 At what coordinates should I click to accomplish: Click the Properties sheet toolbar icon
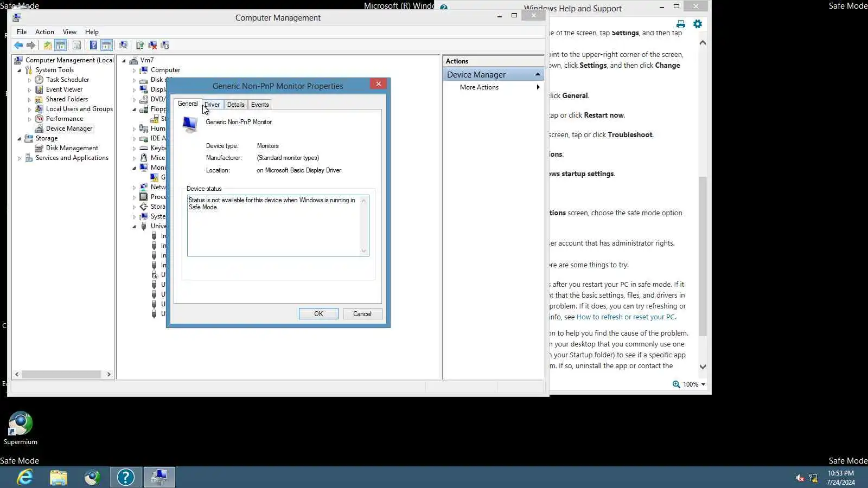(76, 46)
